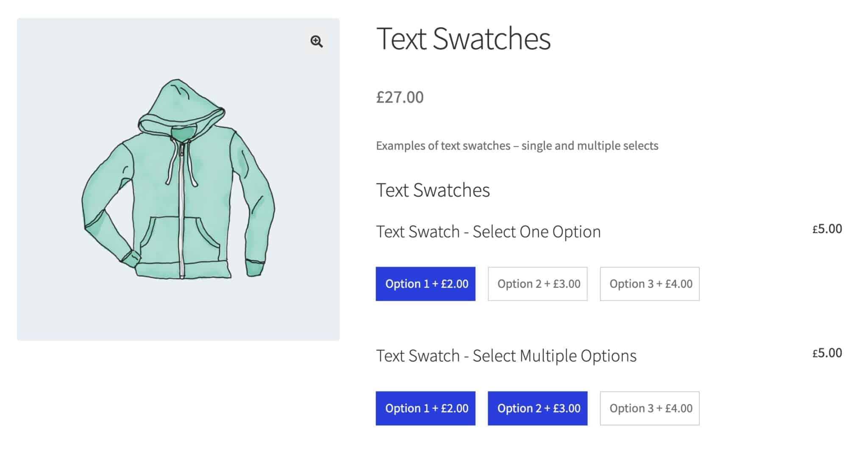The height and width of the screenshot is (460, 868).
Task: Click the "Text Swatches" section subheading
Action: tap(433, 190)
